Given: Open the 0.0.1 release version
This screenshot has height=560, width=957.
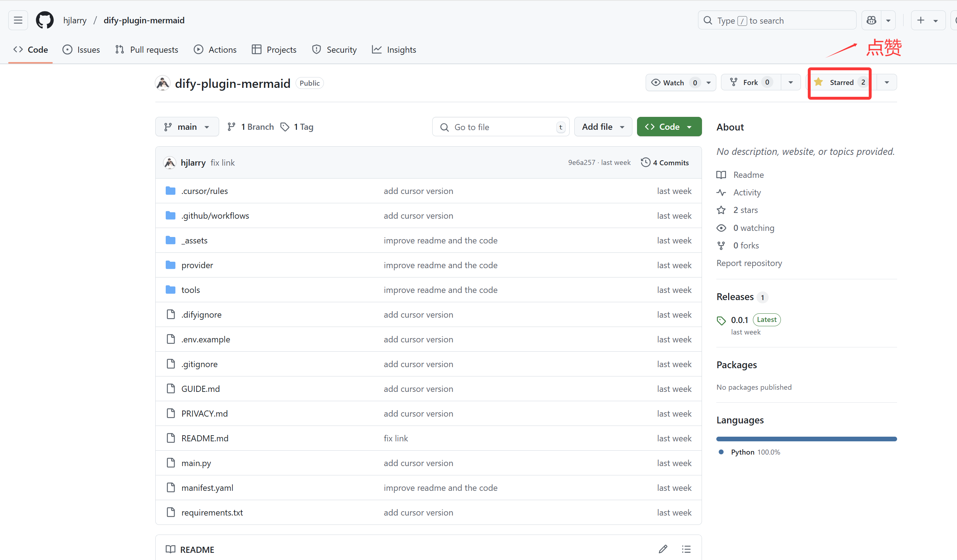Looking at the screenshot, I should click(x=739, y=320).
